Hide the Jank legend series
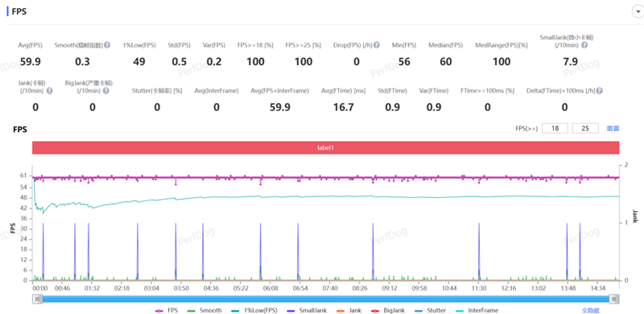 347,311
